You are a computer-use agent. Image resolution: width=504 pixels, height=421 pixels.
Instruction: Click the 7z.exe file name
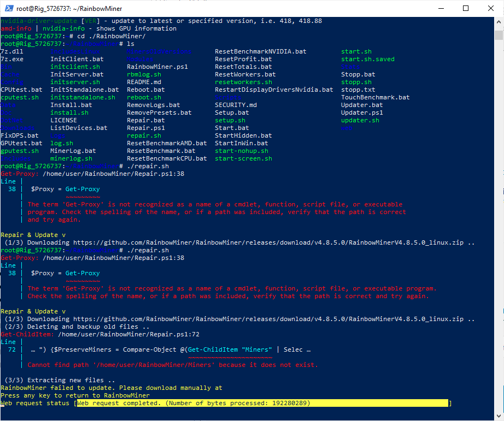click(x=12, y=59)
